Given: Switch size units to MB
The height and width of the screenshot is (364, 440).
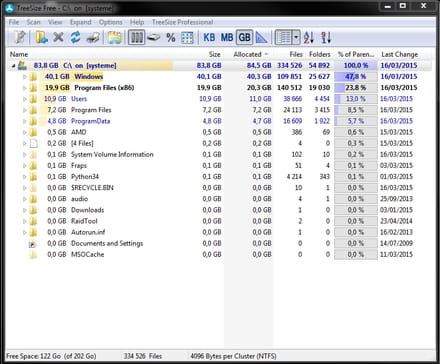Looking at the screenshot, I should tap(227, 37).
